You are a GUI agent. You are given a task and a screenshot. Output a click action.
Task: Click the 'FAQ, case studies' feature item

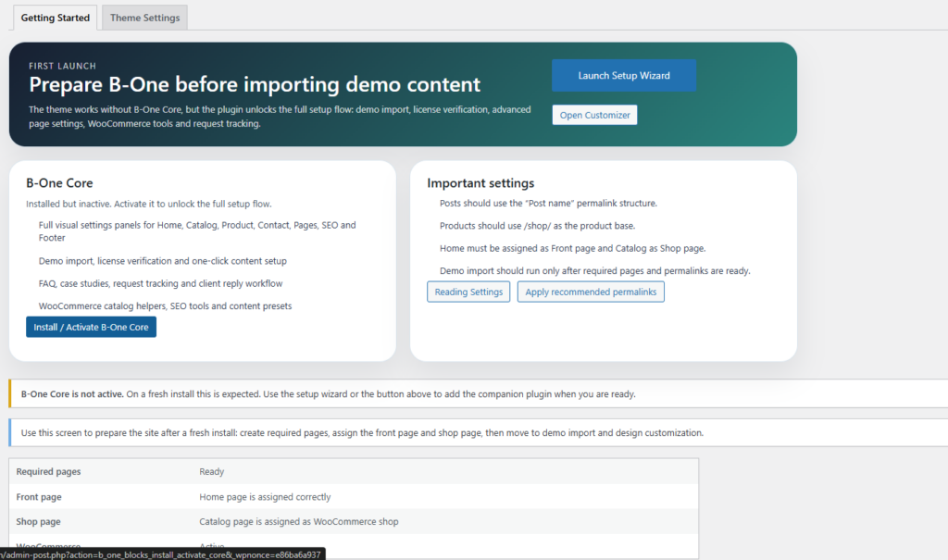160,283
